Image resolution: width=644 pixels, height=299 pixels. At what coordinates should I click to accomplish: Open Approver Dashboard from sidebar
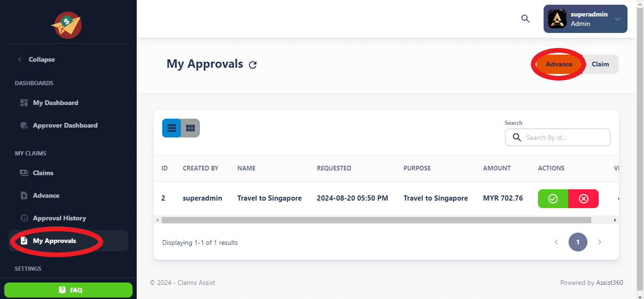click(65, 125)
